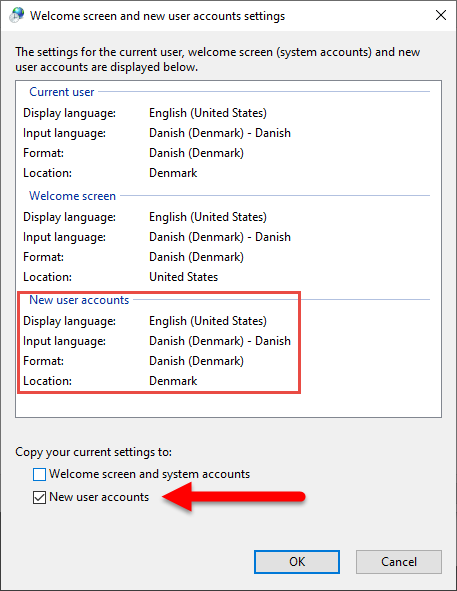The width and height of the screenshot is (457, 591).
Task: Click the globe icon in the title bar
Action: 17,15
